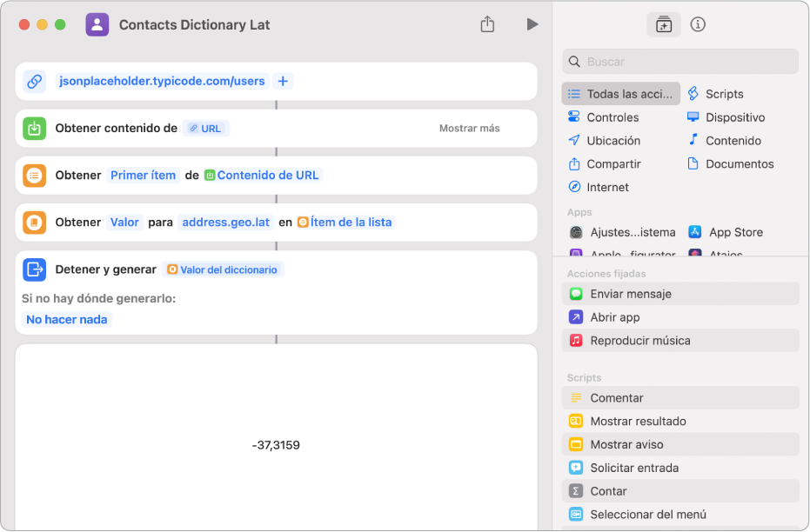The width and height of the screenshot is (810, 532).
Task: Select the Contenido de URL variable
Action: click(x=262, y=176)
